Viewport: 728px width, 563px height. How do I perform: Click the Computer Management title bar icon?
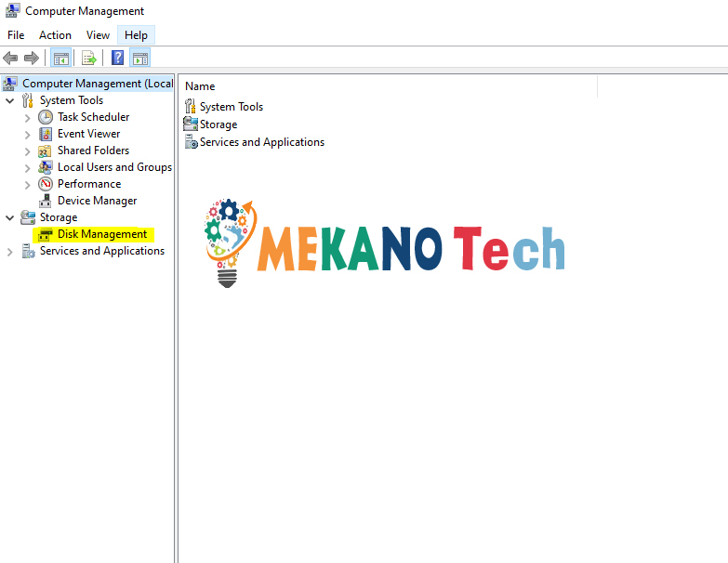pyautogui.click(x=12, y=10)
